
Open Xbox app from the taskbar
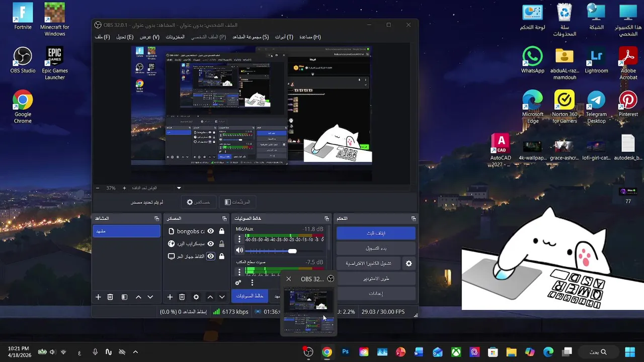(456, 352)
